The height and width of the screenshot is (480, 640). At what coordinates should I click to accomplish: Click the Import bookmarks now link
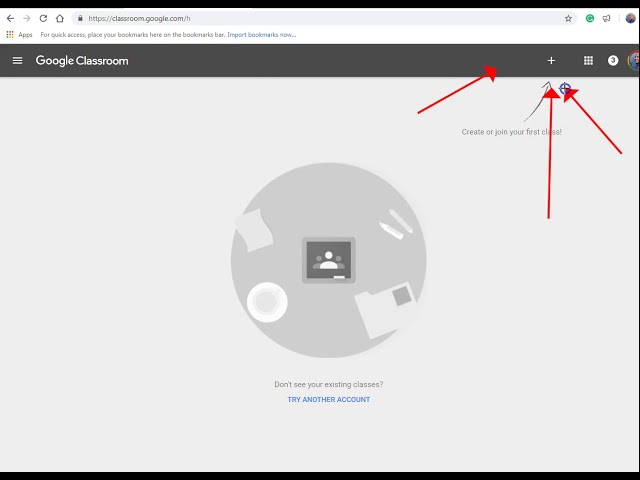coord(262,35)
